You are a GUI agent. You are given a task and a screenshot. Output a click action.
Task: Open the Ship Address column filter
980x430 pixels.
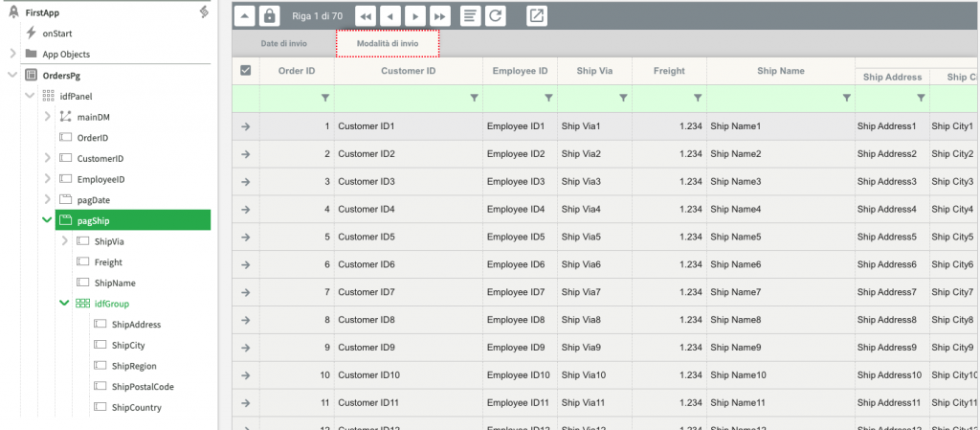(921, 98)
